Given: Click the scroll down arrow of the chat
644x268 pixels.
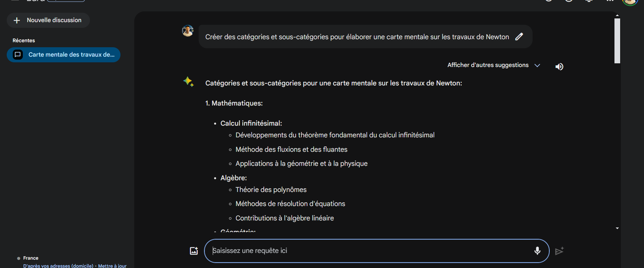Looking at the screenshot, I should (617, 228).
